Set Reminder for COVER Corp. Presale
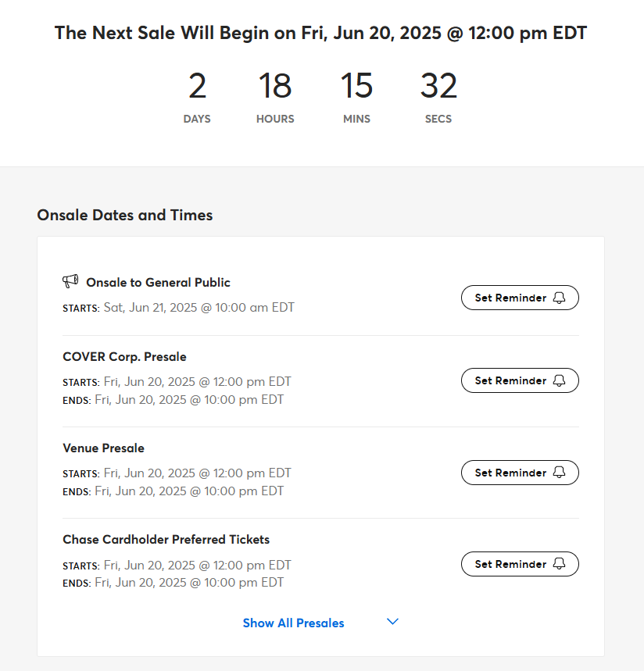Image resolution: width=644 pixels, height=671 pixels. click(x=520, y=380)
